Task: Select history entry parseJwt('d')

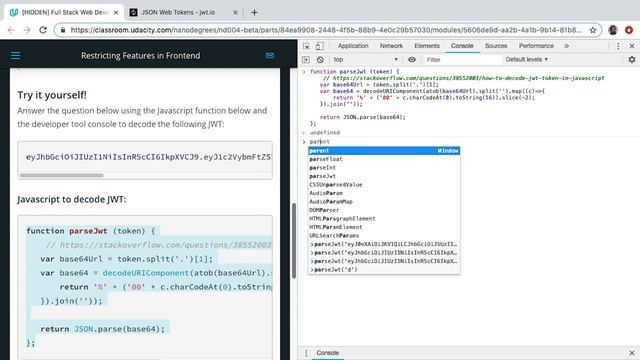Action: click(384, 270)
